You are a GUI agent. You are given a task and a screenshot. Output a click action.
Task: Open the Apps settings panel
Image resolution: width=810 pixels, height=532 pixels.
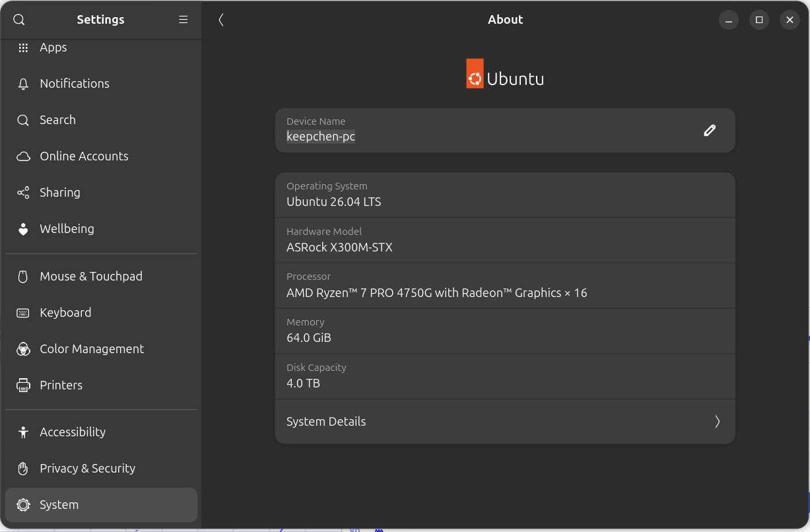101,48
